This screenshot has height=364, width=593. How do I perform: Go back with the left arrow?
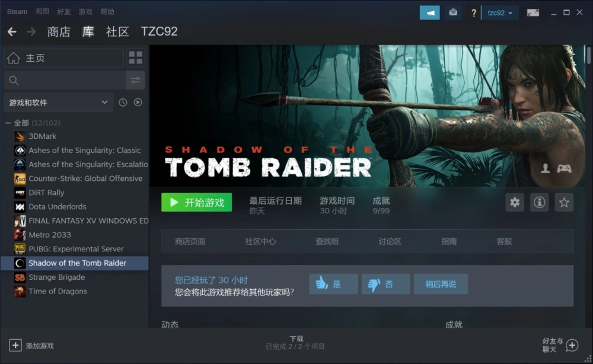pos(12,32)
